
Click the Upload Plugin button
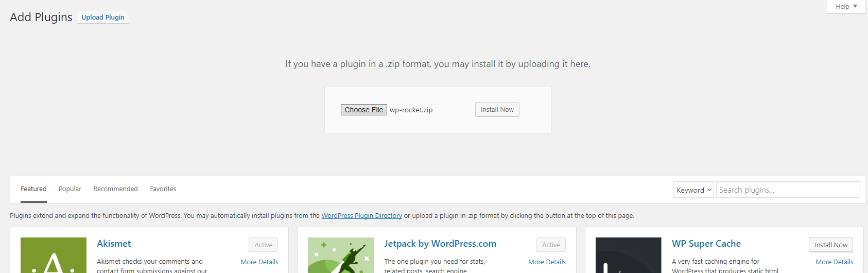pos(103,17)
